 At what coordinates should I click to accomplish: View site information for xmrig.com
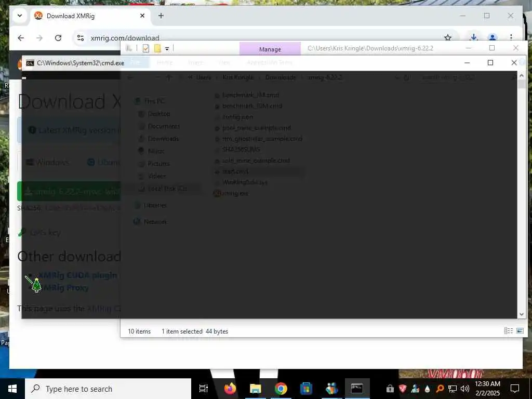point(81,37)
